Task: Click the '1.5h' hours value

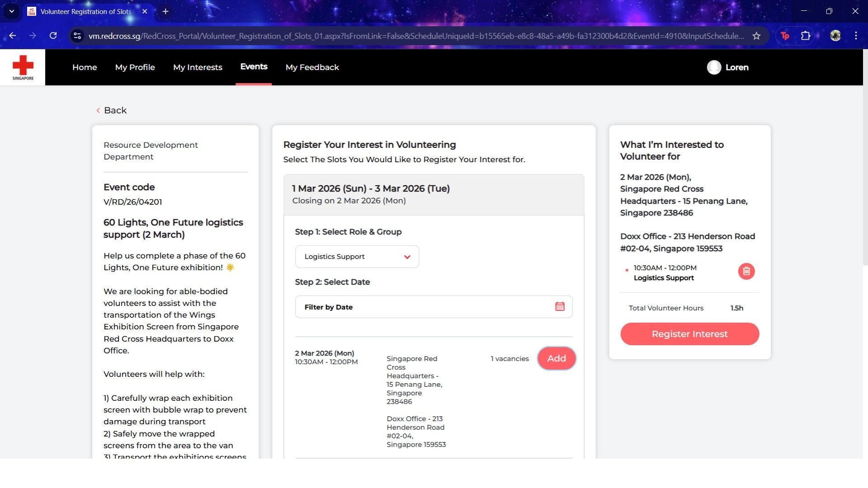Action: click(x=736, y=308)
